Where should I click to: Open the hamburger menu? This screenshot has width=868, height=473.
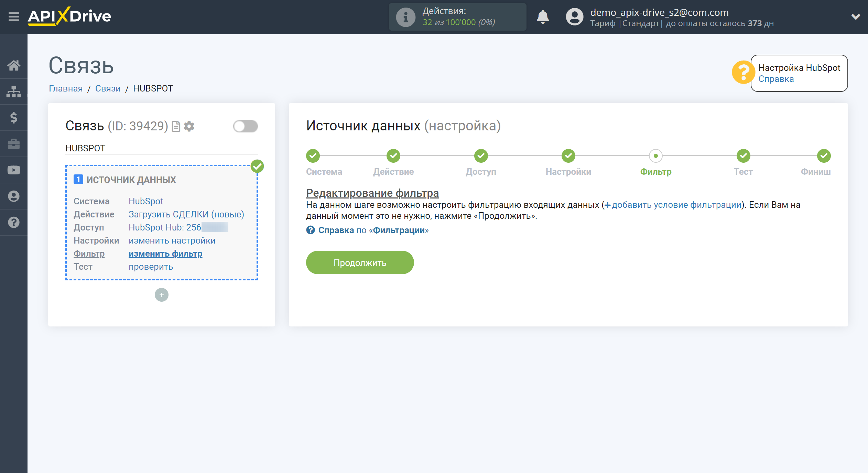click(14, 17)
